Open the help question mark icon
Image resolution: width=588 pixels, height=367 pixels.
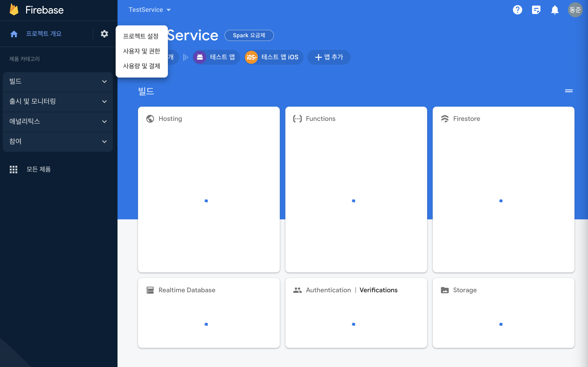pyautogui.click(x=518, y=10)
